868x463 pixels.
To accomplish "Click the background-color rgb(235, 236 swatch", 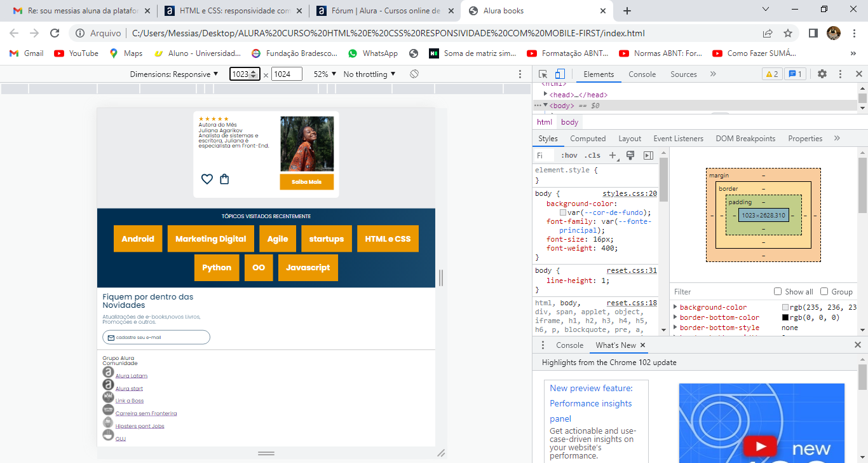I will pos(785,307).
